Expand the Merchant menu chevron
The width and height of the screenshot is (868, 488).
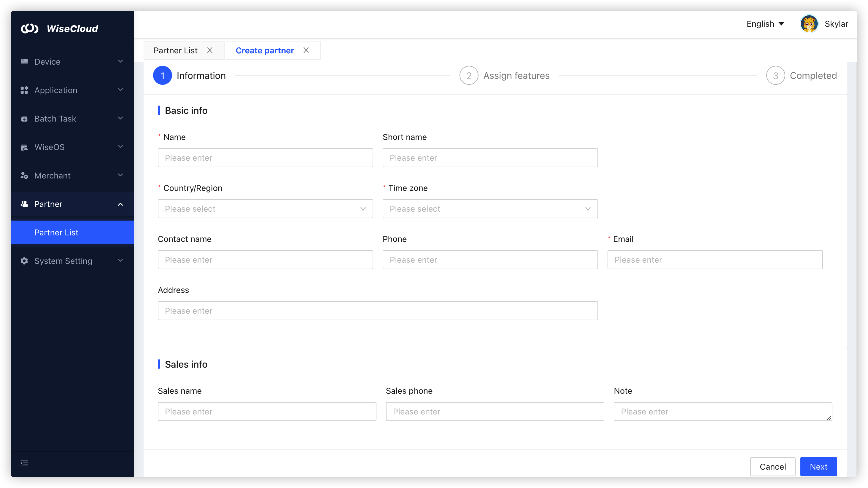[x=120, y=176]
